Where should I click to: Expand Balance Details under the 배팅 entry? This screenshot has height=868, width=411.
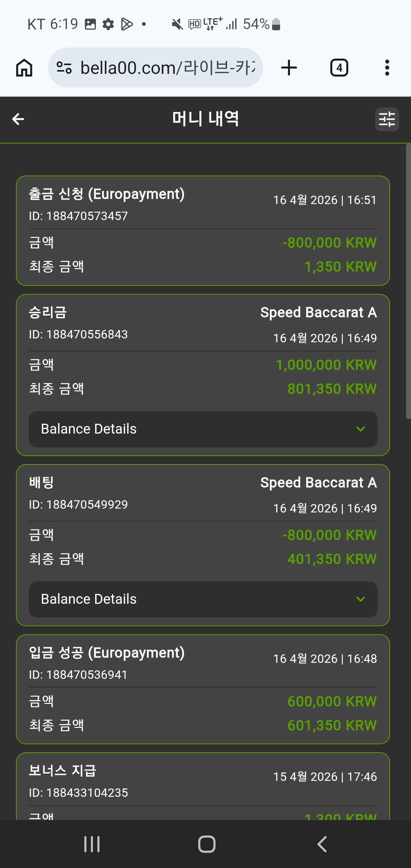(x=203, y=599)
